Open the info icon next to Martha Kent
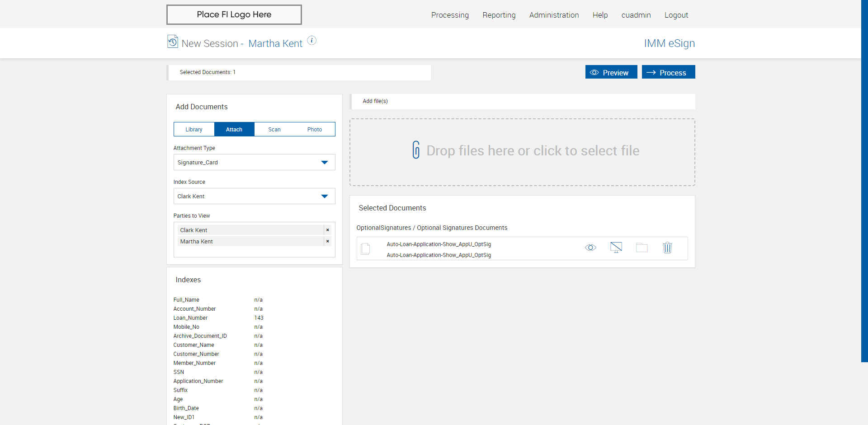 (x=312, y=41)
